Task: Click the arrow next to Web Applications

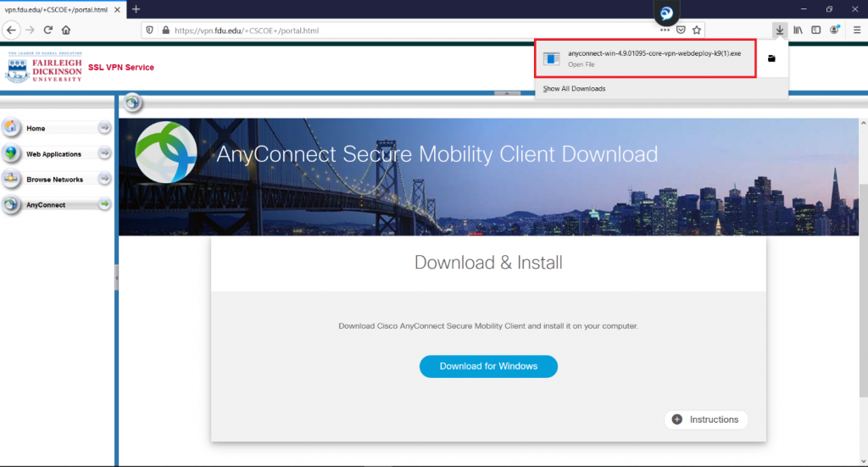Action: (x=104, y=153)
